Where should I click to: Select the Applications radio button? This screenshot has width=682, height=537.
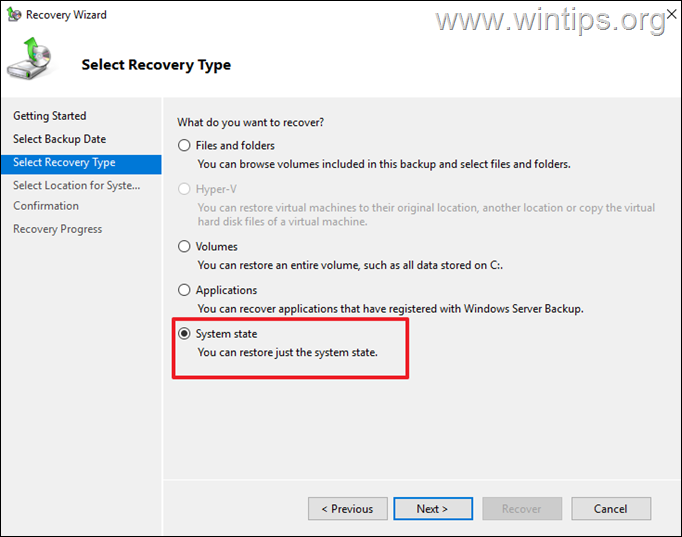pos(184,291)
